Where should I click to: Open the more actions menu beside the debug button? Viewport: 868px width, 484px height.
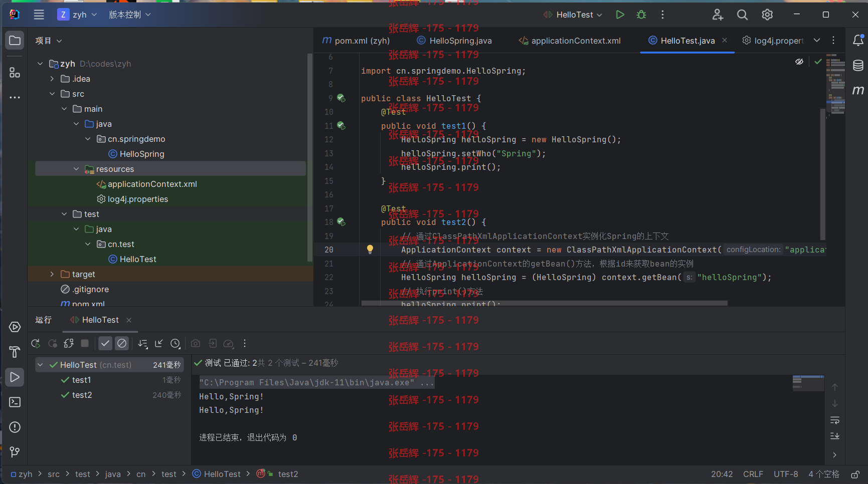tap(662, 15)
